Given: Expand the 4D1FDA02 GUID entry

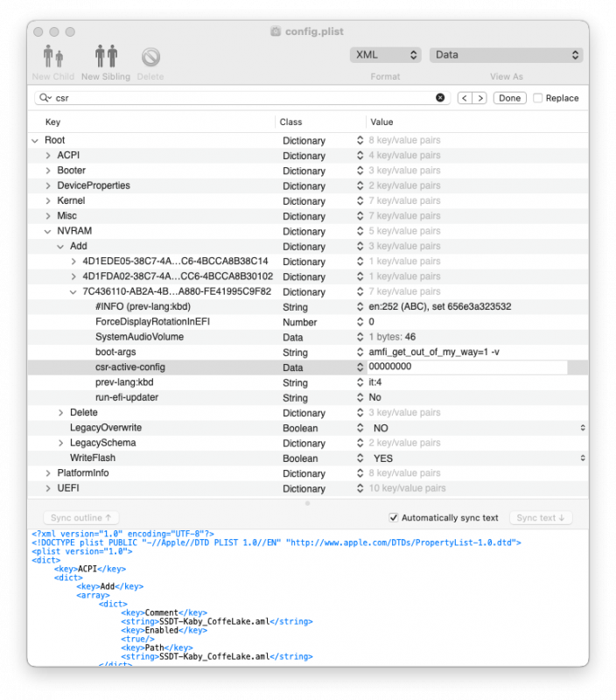Looking at the screenshot, I should click(73, 276).
